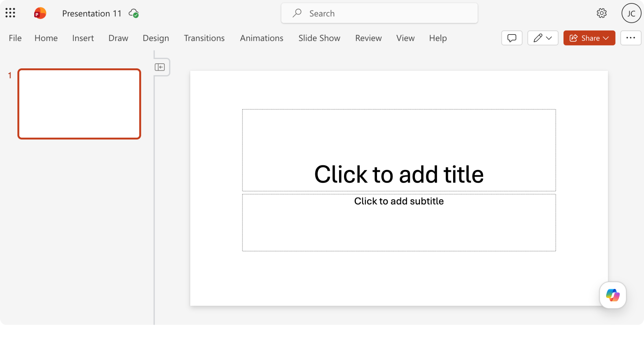
Task: Click the 'Click to add subtitle' placeholder
Action: 399,223
